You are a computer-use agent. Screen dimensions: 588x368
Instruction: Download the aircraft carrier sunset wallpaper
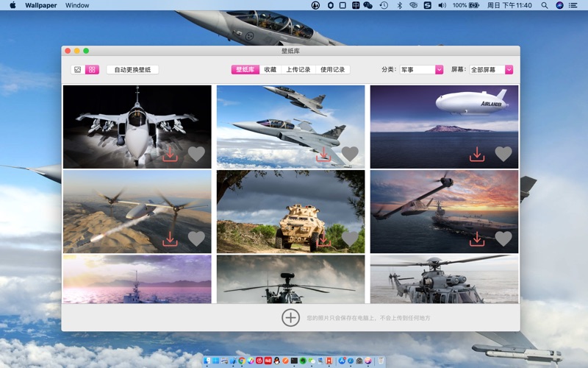point(477,238)
